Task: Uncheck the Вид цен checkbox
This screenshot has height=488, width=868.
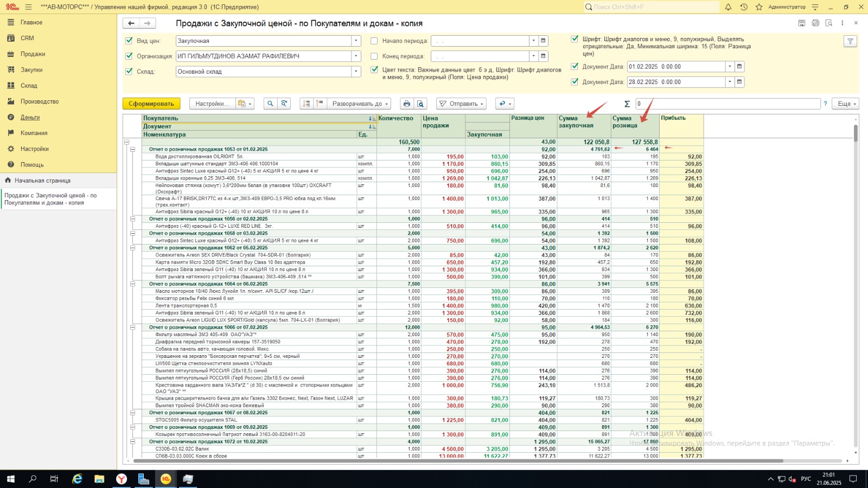Action: [129, 41]
